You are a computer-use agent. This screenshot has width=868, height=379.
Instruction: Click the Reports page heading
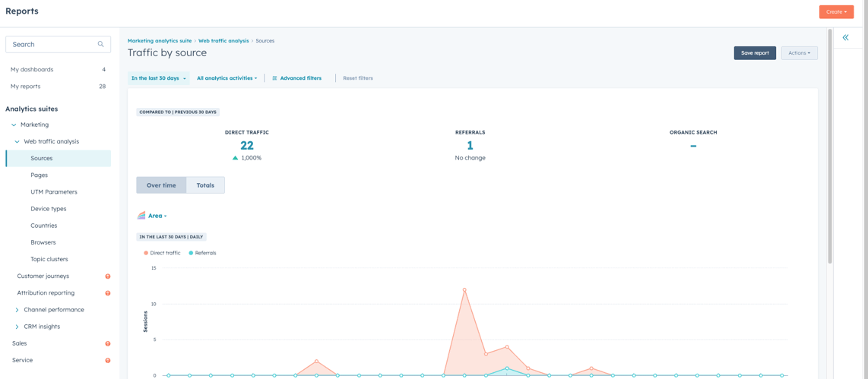click(x=22, y=11)
